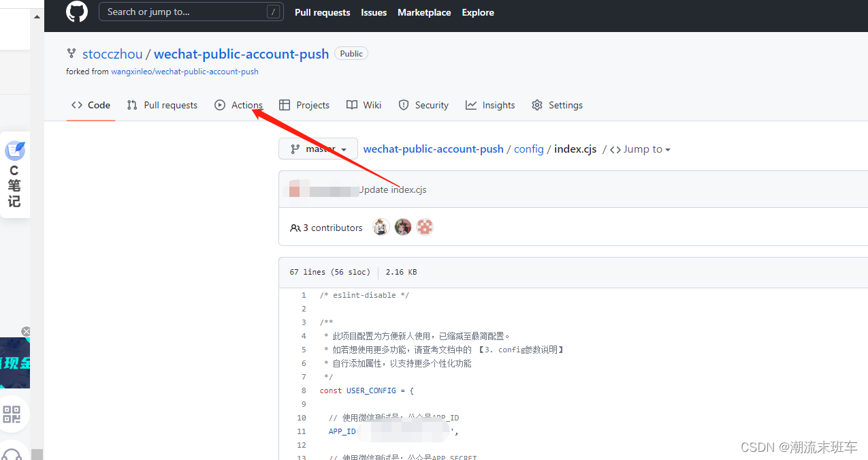The width and height of the screenshot is (868, 460).
Task: Select line number 1 in the file
Action: (x=304, y=295)
